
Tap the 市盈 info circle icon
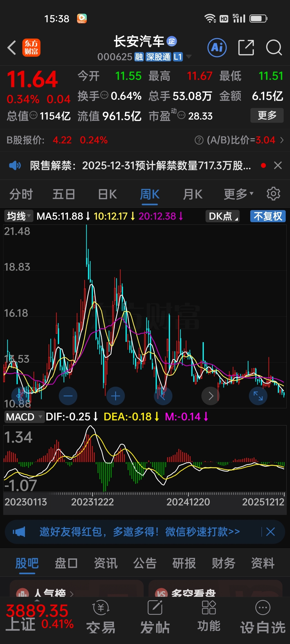182,115
